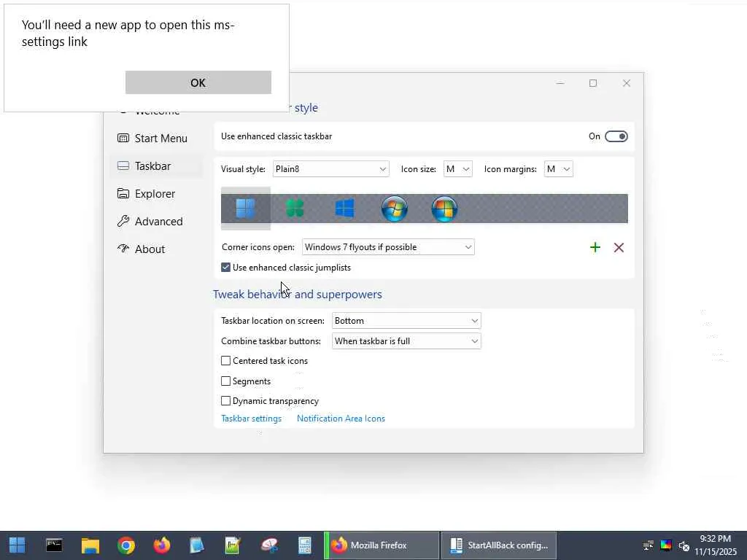Enable Dynamic transparency checkbox

click(x=226, y=401)
